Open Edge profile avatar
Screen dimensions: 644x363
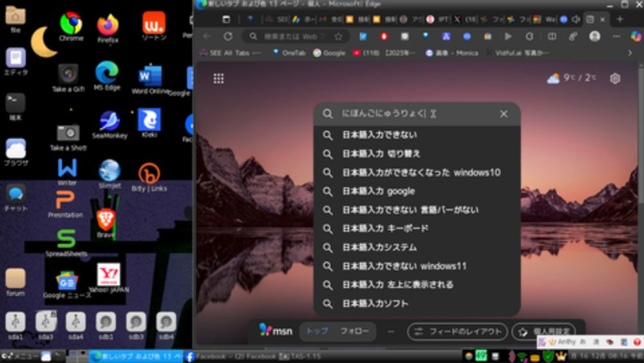click(x=594, y=37)
